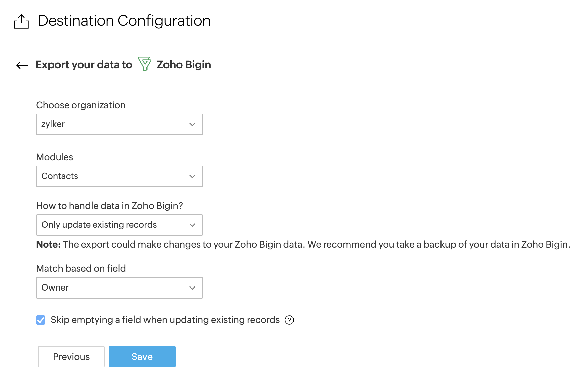
Task: Open help tooltip for skip emptying option
Action: [289, 320]
